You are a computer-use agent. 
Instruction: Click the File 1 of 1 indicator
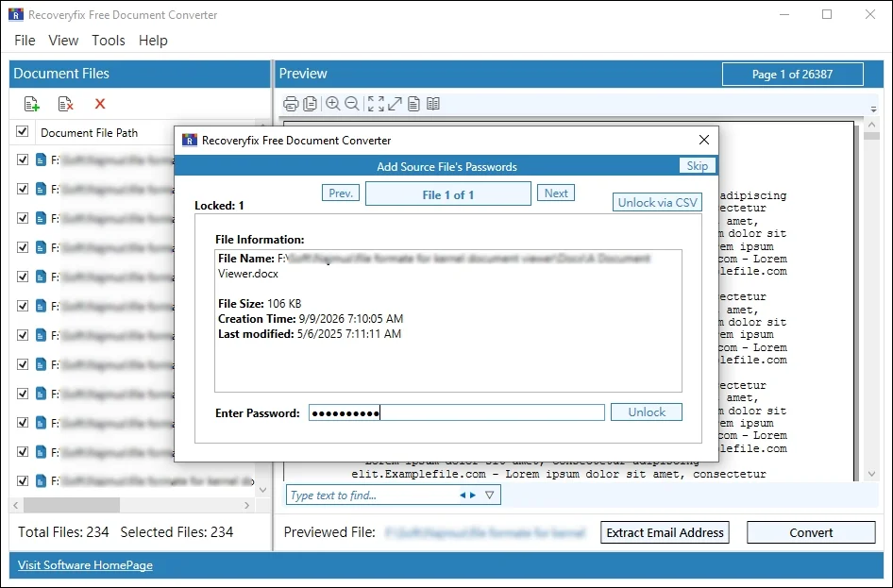(448, 194)
